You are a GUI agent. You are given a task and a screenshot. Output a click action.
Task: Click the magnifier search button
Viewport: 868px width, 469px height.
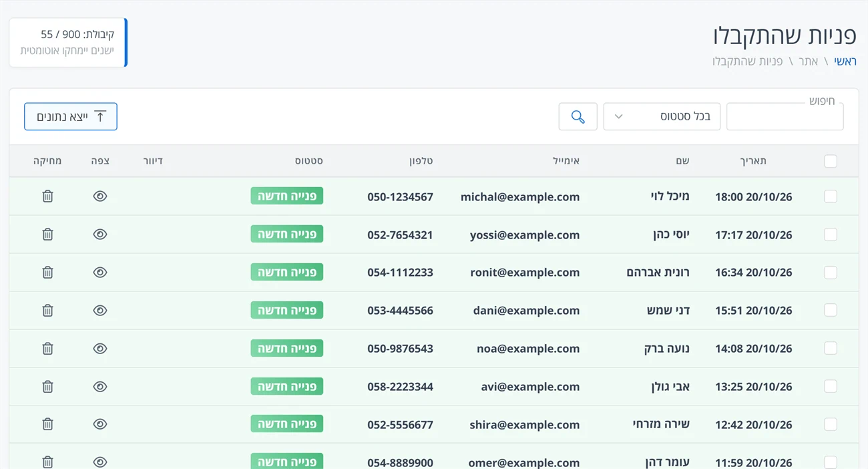[x=578, y=117]
